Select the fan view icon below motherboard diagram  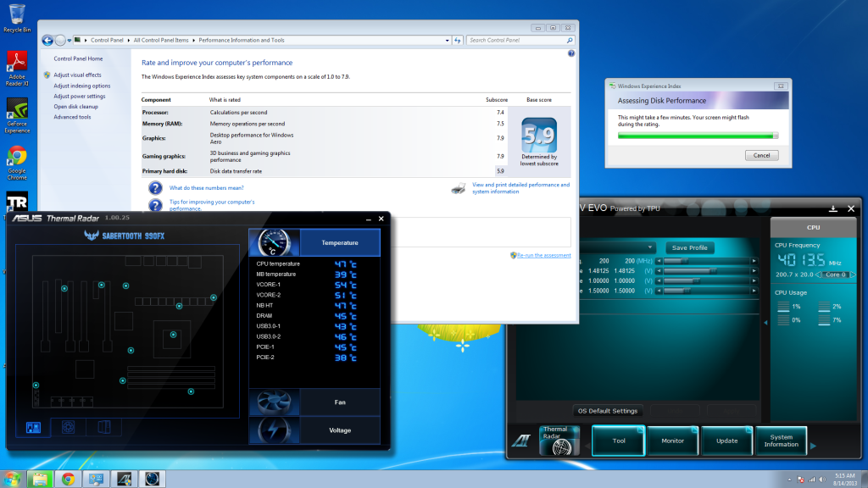68,428
